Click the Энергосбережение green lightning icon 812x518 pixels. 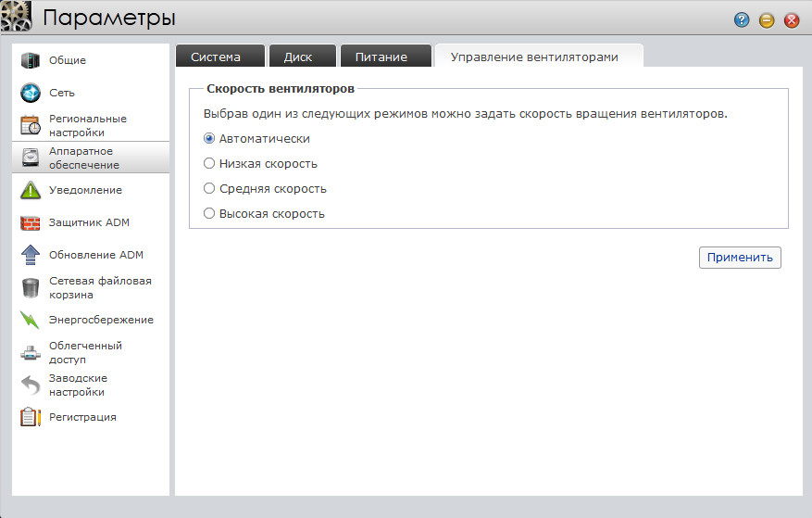tap(31, 321)
